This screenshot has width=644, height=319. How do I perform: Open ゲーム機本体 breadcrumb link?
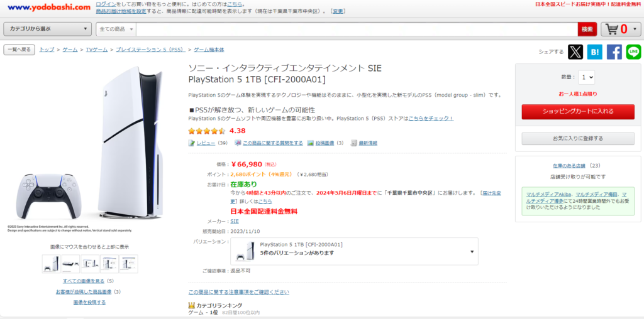pos(209,50)
